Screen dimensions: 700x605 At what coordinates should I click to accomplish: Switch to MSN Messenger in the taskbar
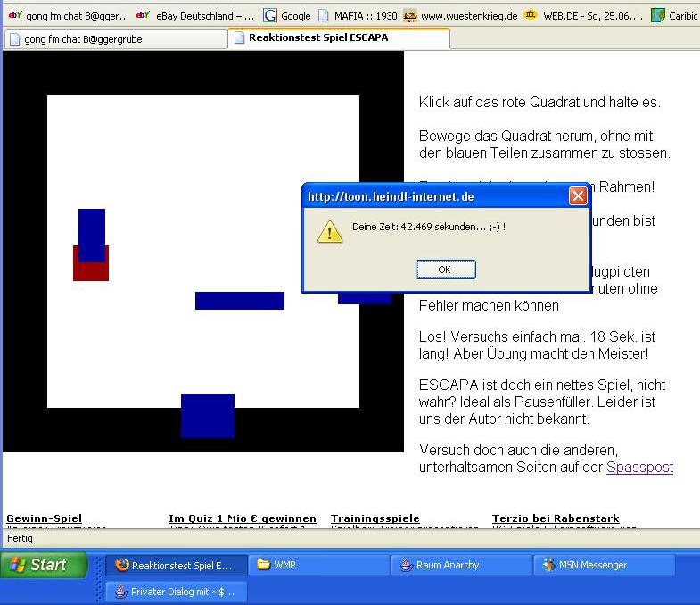pyautogui.click(x=603, y=565)
